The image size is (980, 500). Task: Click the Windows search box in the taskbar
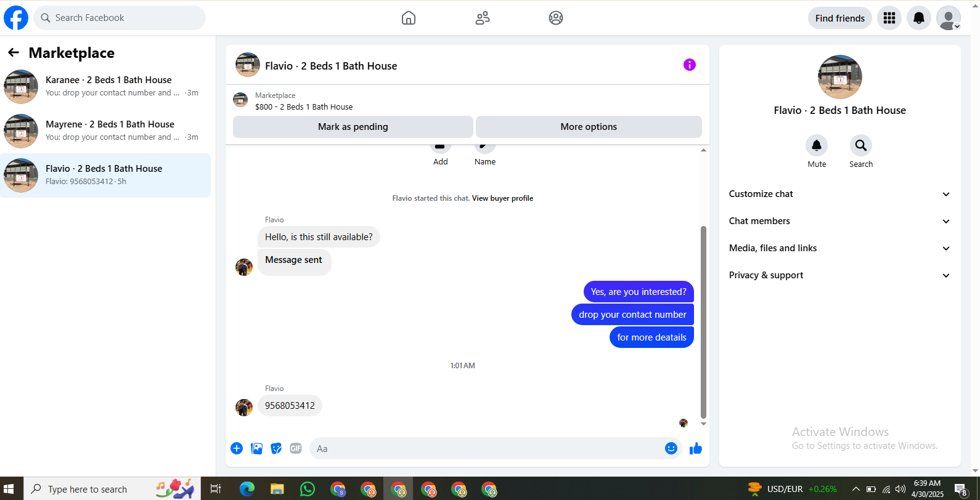point(113,489)
